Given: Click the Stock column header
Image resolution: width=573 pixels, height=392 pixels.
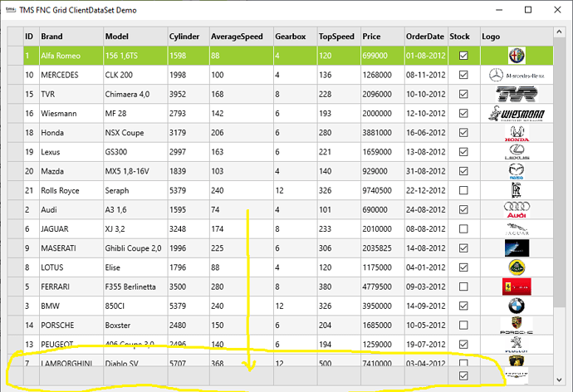Looking at the screenshot, I should [464, 37].
